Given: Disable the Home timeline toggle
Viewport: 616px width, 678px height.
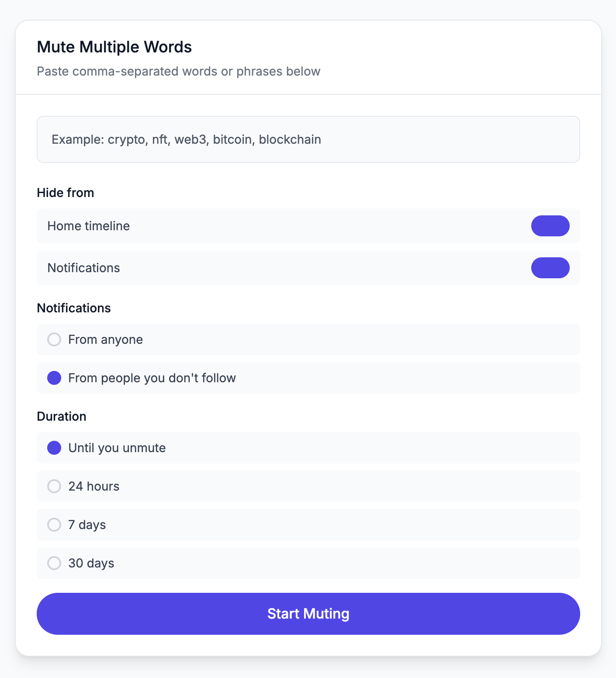Looking at the screenshot, I should click(x=550, y=226).
